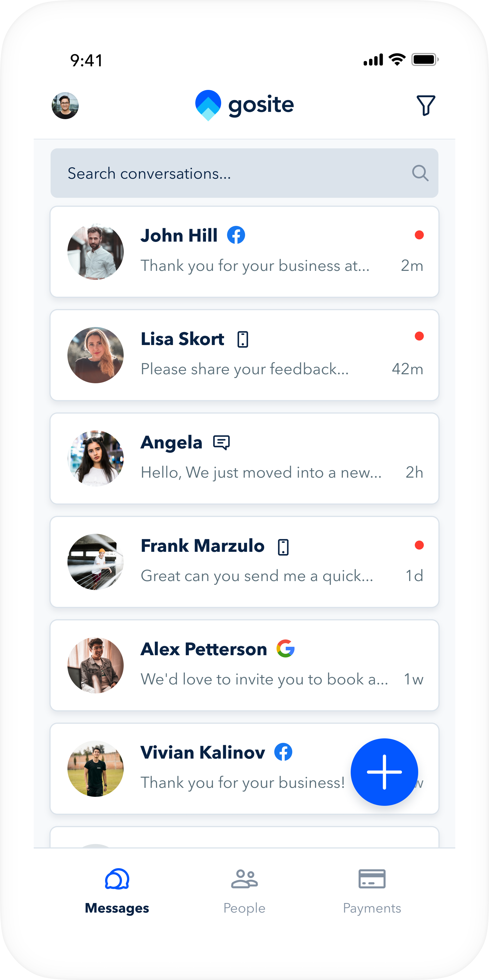The height and width of the screenshot is (980, 489).
Task: Tap Facebook icon beside John Hill
Action: tap(236, 235)
